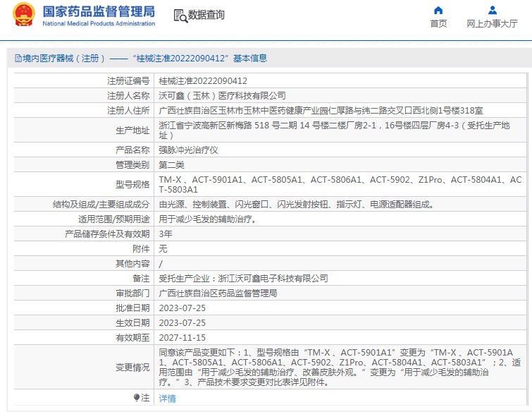
Task: Click the 数据查询 heading text
Action: (x=206, y=15)
